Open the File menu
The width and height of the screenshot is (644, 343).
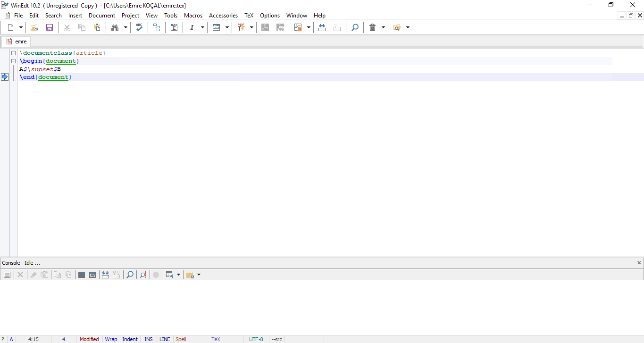[18, 16]
